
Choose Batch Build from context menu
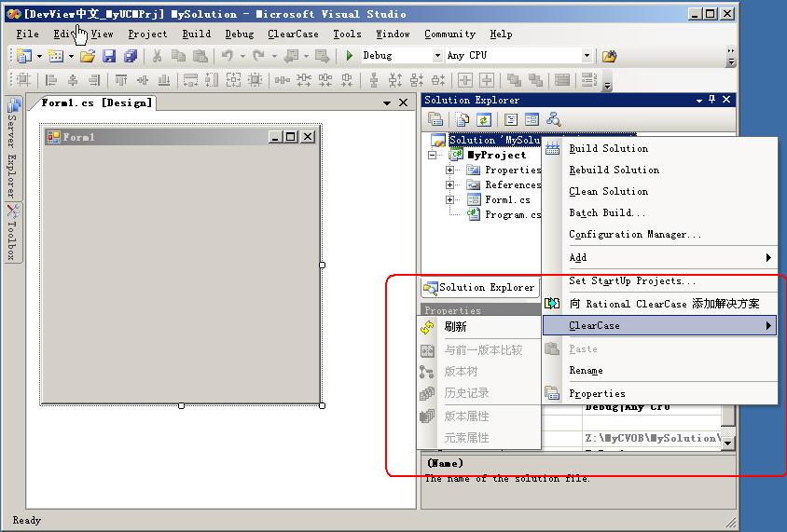pyautogui.click(x=660, y=213)
